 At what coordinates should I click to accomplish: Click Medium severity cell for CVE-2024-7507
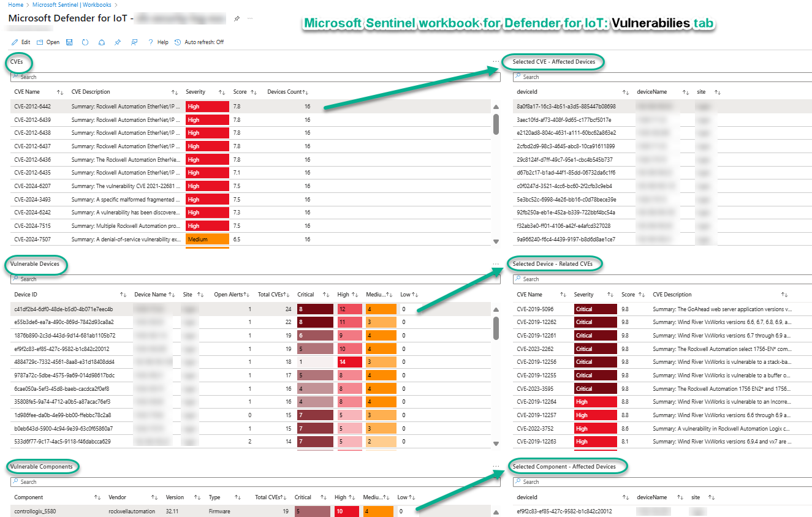pyautogui.click(x=207, y=239)
